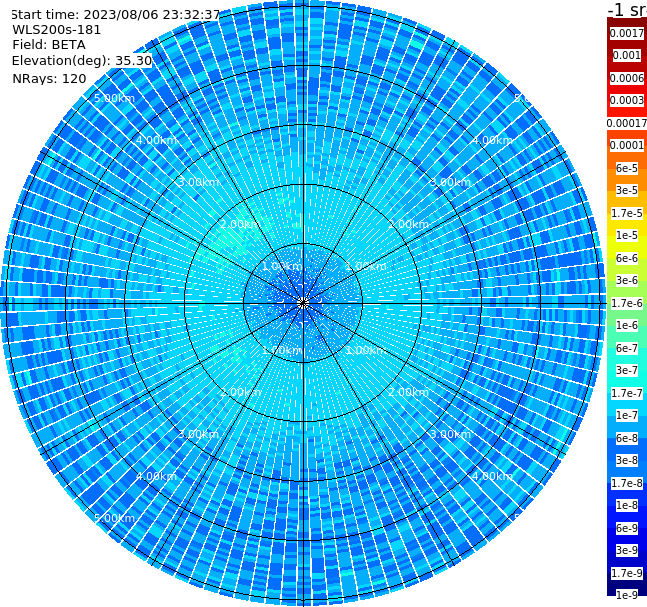647x607 pixels.
Task: Click the 3e-6 colorbar label
Action: pos(627,280)
